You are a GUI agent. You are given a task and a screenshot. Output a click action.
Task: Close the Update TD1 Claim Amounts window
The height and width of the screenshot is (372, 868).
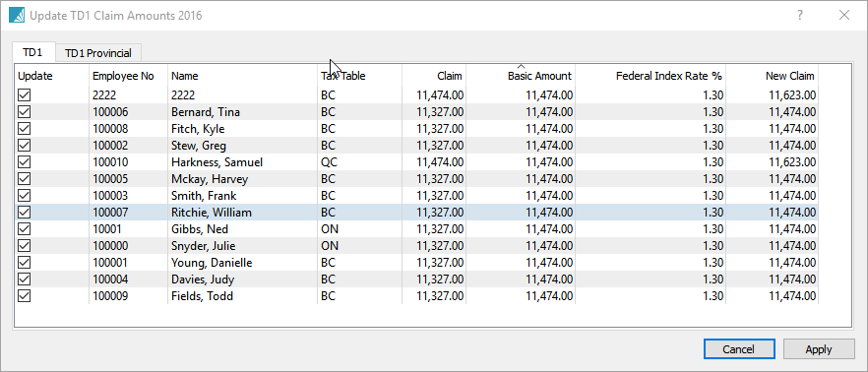pyautogui.click(x=844, y=16)
